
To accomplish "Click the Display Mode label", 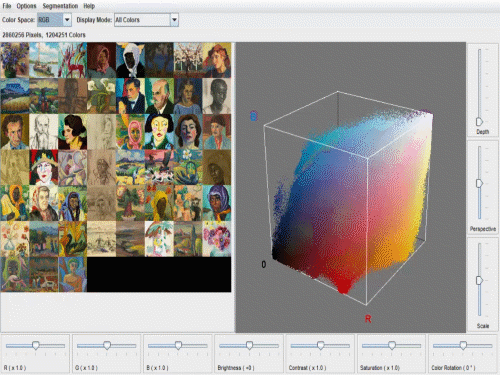I will pyautogui.click(x=94, y=20).
